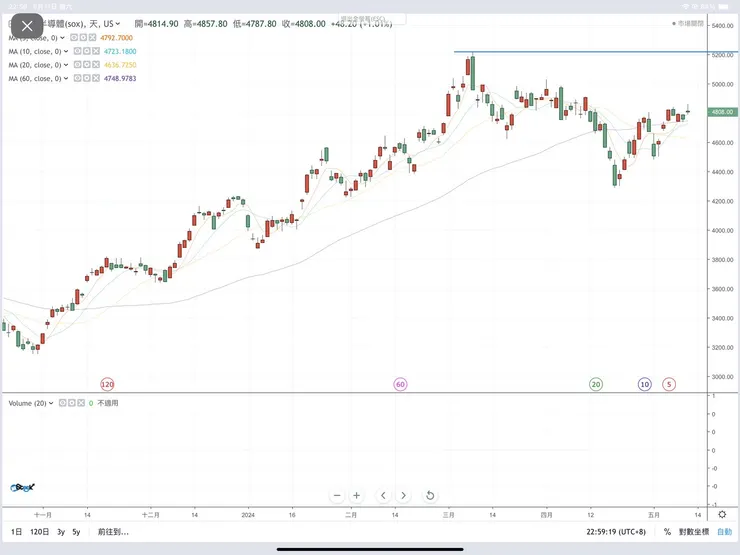
Task: Tap the battery indicator in the status bar
Action: pyautogui.click(x=723, y=7)
